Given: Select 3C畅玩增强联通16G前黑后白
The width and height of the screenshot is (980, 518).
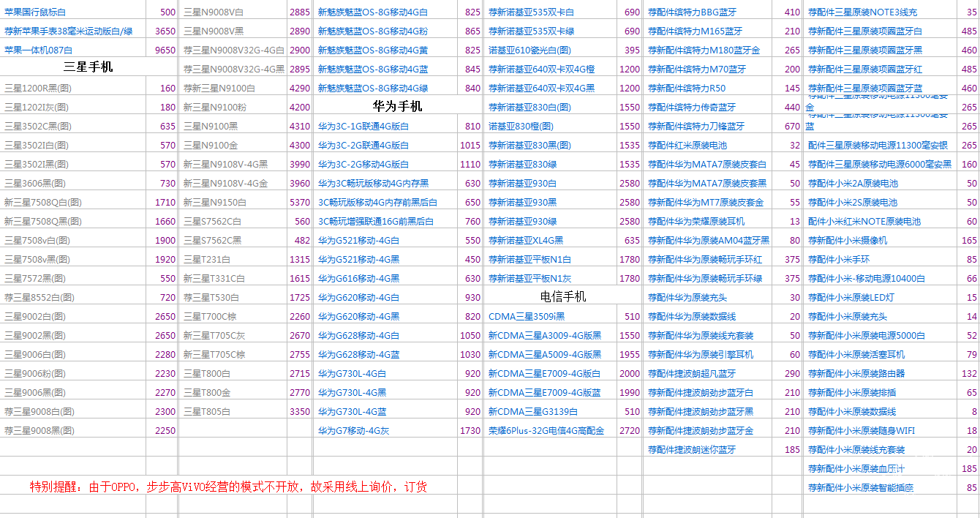Looking at the screenshot, I should 376,221.
